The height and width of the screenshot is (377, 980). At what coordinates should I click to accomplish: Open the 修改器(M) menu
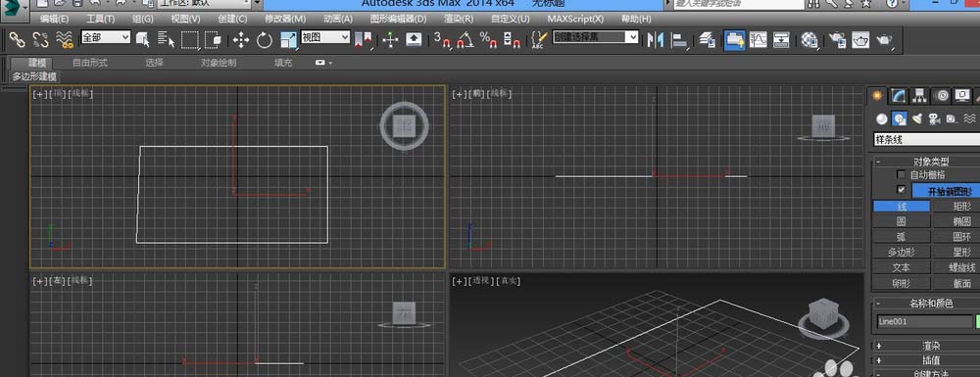(x=285, y=19)
